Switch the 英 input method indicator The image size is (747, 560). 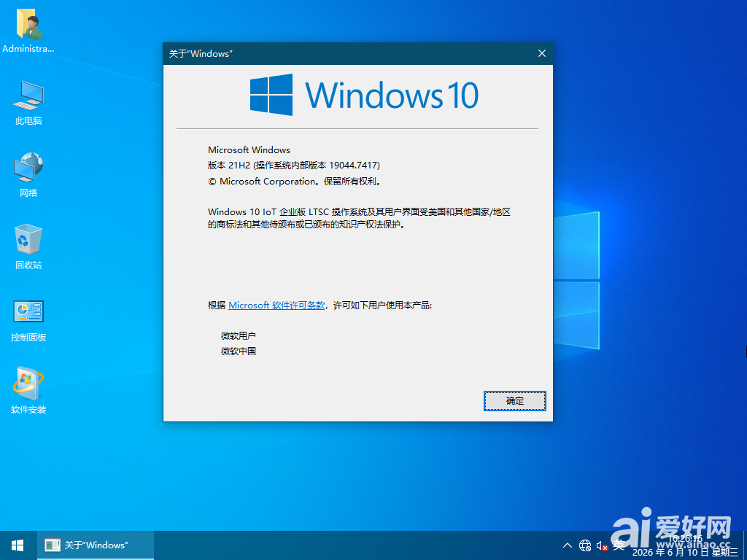[619, 545]
